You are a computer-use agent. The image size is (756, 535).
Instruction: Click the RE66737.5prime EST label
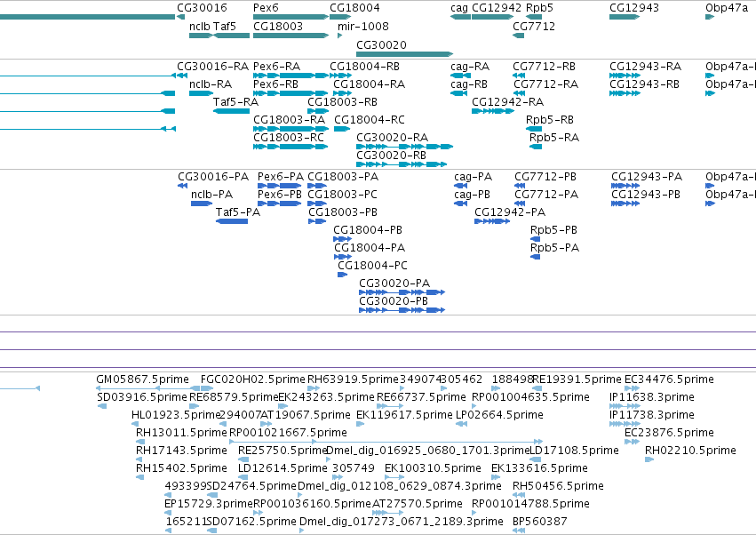(421, 397)
